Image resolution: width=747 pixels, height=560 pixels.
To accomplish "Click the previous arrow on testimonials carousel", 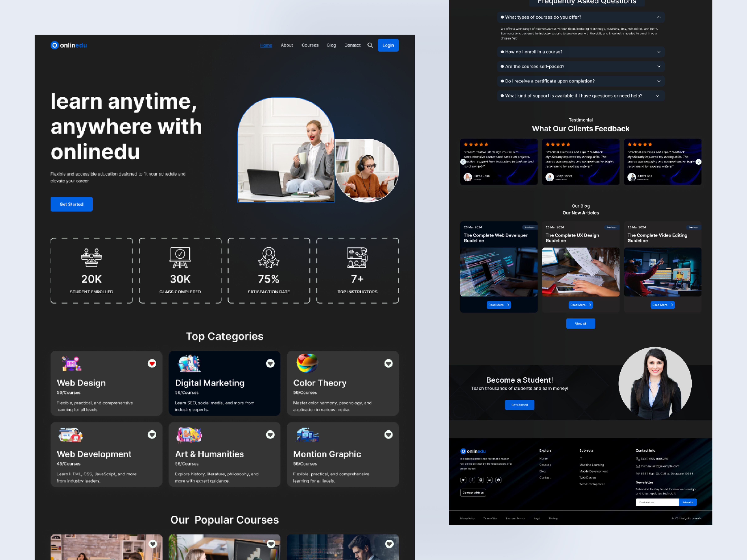I will click(x=463, y=162).
